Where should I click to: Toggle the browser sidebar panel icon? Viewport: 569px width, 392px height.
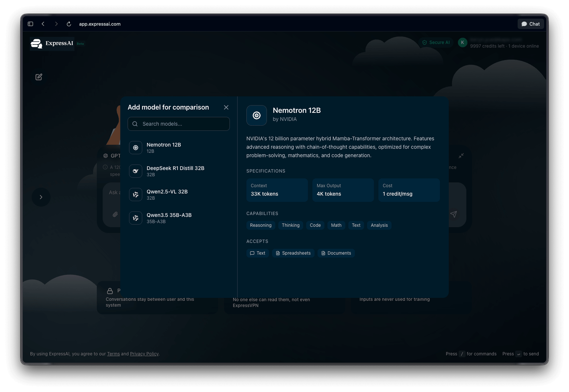pos(31,24)
